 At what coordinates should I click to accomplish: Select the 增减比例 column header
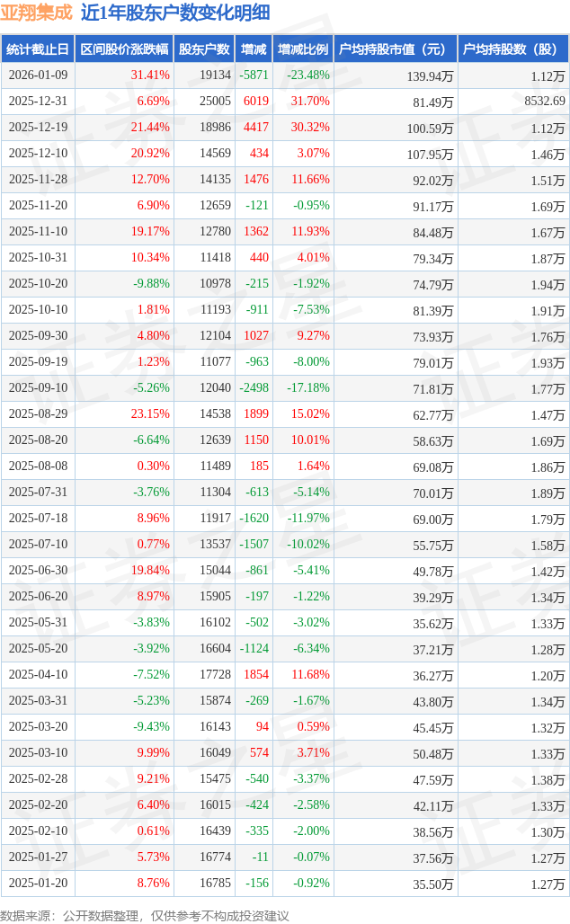(x=303, y=49)
